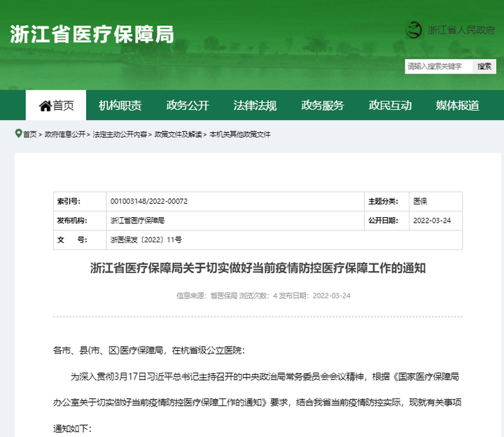Open the 媒体报道 menu
504x437 pixels.
(x=457, y=106)
